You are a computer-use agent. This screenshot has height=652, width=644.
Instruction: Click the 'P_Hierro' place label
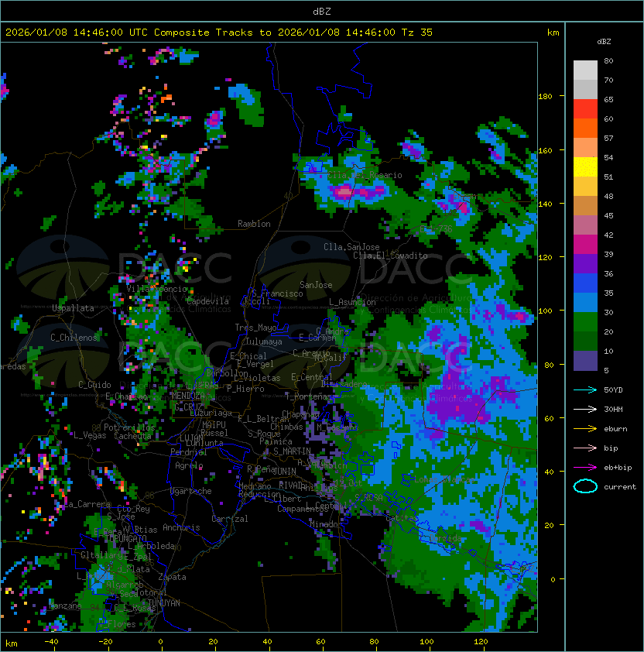point(245,389)
